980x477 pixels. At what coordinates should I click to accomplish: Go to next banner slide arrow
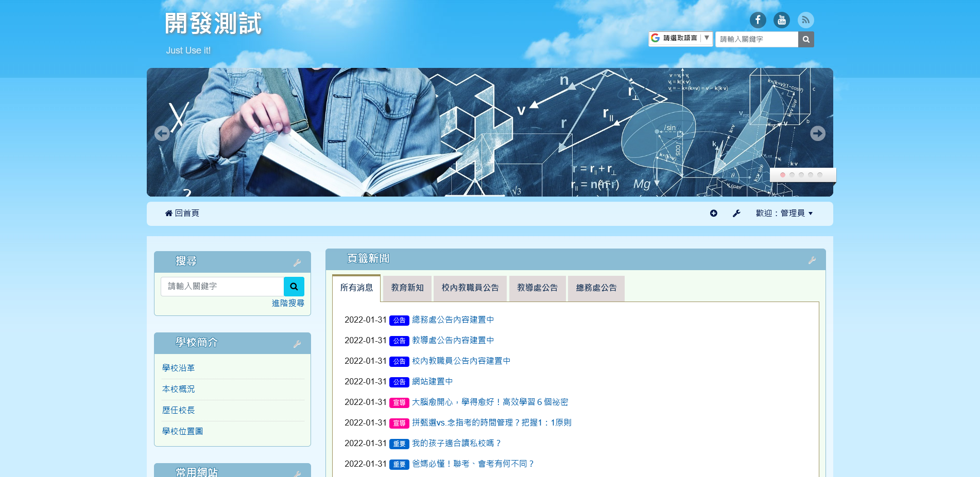(817, 133)
